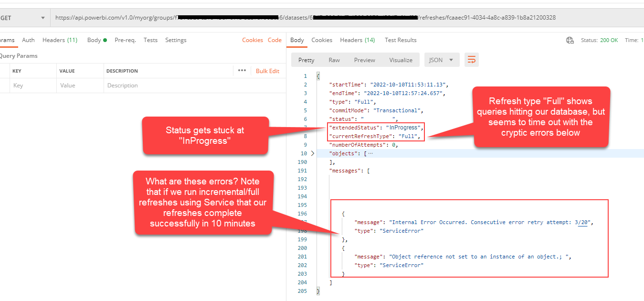Click the "numberOfAttempts": 0 line
The height and width of the screenshot is (301, 644).
[x=364, y=145]
